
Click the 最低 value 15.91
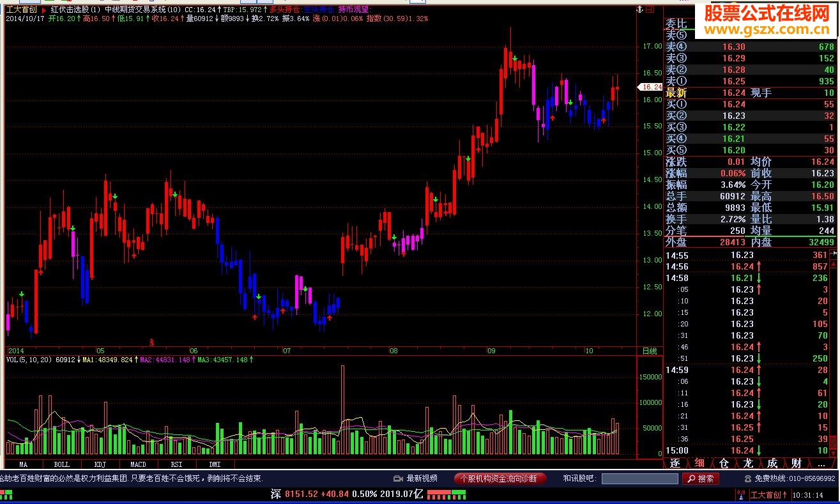(x=823, y=208)
